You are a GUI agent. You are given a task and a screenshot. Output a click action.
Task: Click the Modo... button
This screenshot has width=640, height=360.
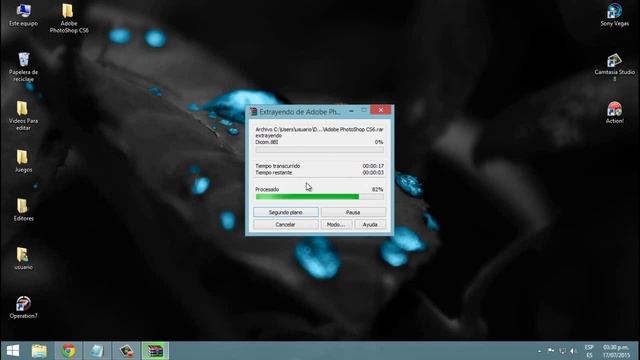336,224
